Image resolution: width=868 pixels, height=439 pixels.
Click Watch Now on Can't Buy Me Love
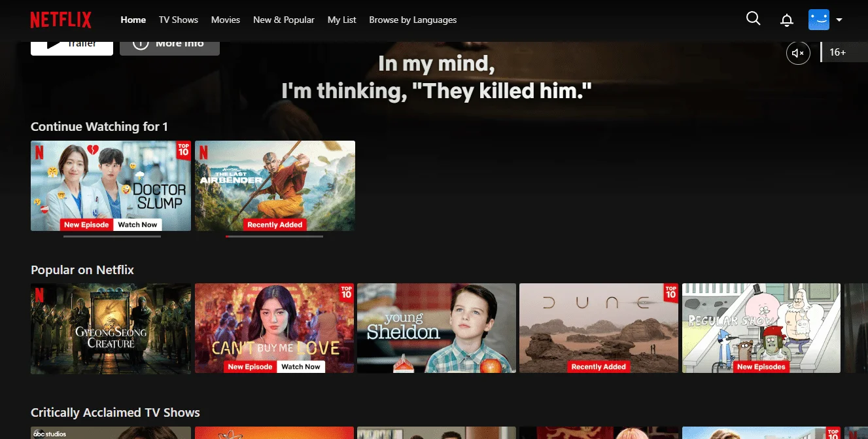pyautogui.click(x=301, y=367)
